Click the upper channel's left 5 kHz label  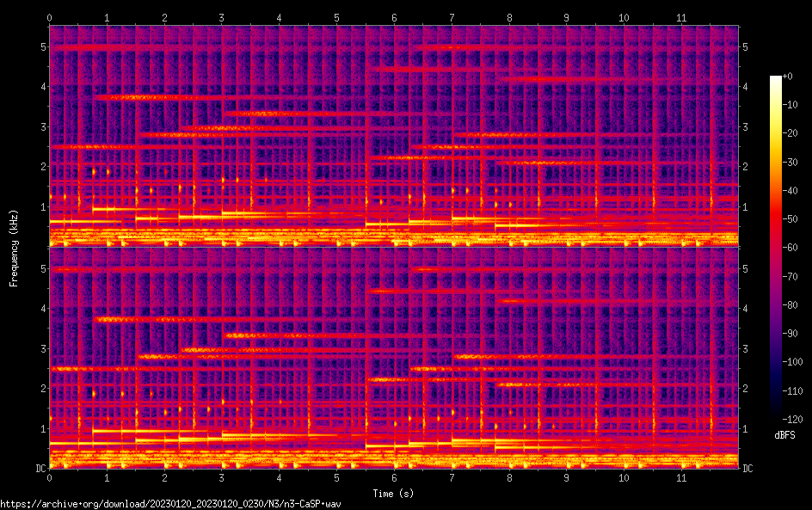point(41,46)
